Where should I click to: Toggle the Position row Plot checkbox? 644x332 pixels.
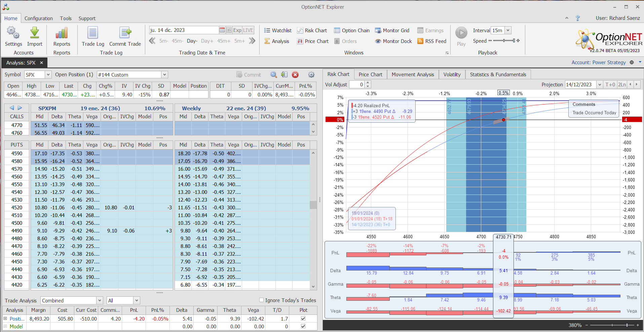(x=303, y=319)
